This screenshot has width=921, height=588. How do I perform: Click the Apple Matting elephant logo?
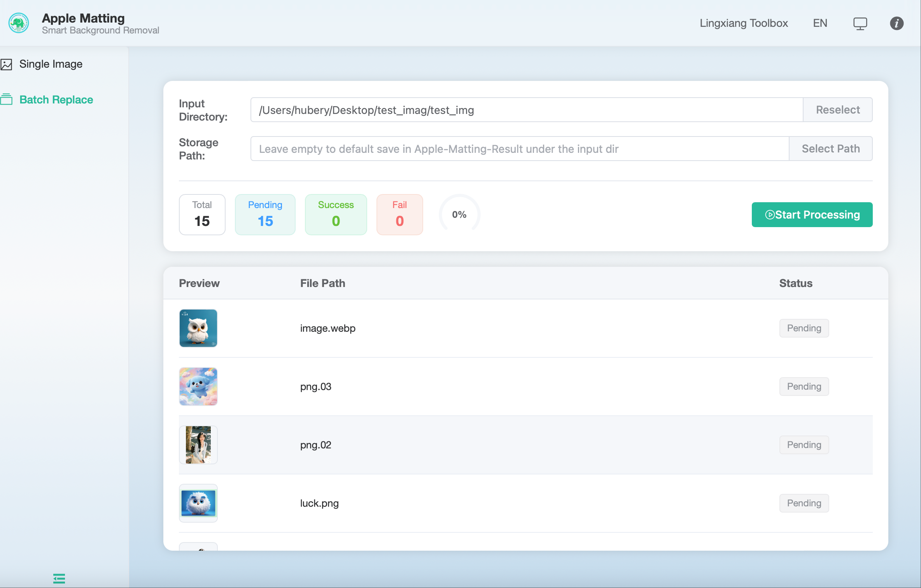coord(19,23)
